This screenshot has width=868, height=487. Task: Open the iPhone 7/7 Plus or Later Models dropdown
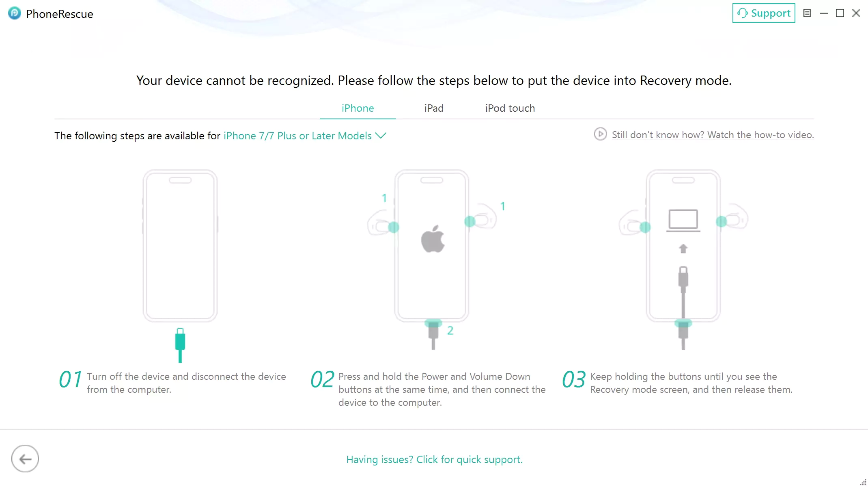coord(305,136)
